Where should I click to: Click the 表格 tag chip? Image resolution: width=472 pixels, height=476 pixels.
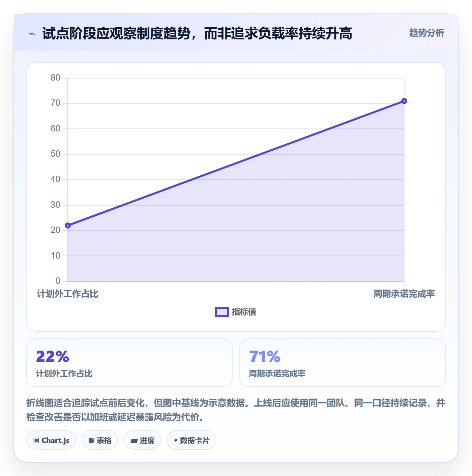tap(100, 440)
